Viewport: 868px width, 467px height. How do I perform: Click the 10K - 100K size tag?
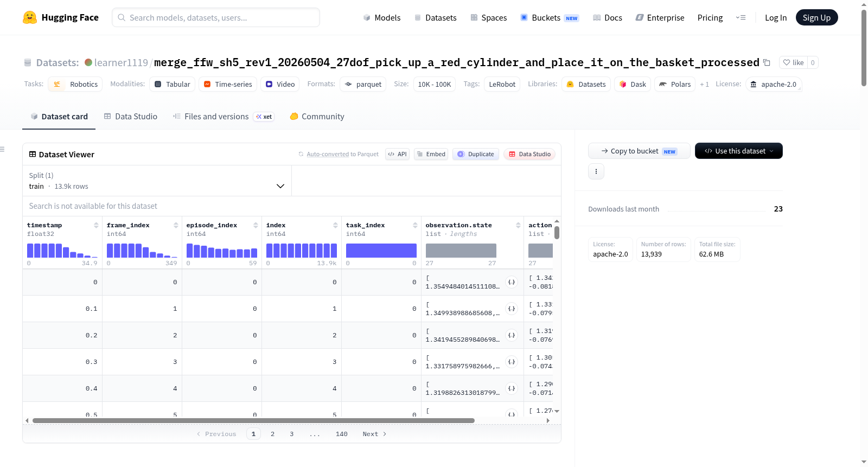pos(435,84)
